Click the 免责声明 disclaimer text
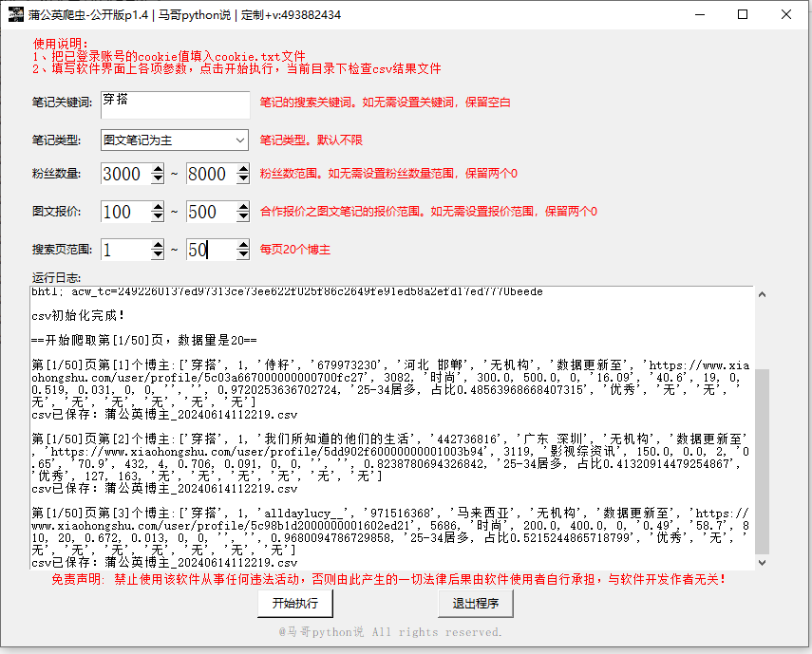 point(389,579)
